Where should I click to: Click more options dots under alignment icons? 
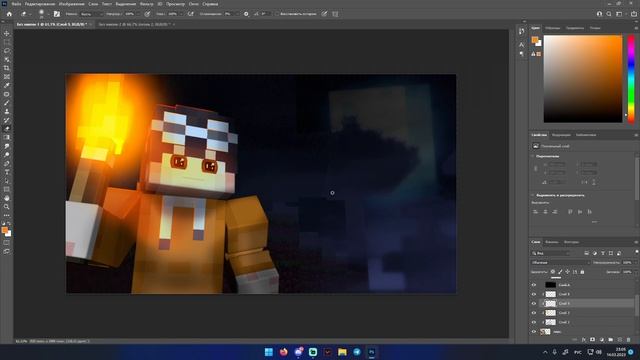[594, 222]
